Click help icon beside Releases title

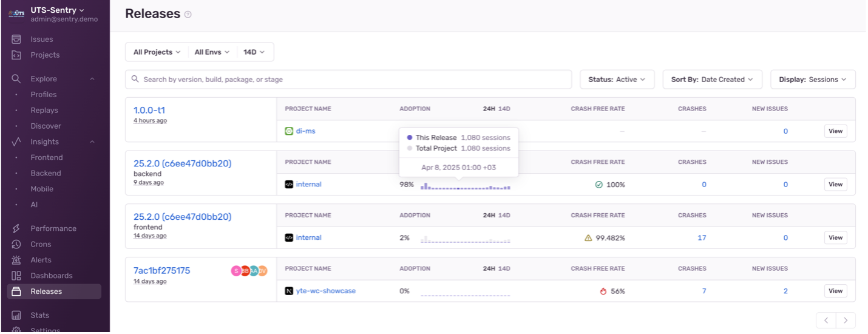pos(188,15)
